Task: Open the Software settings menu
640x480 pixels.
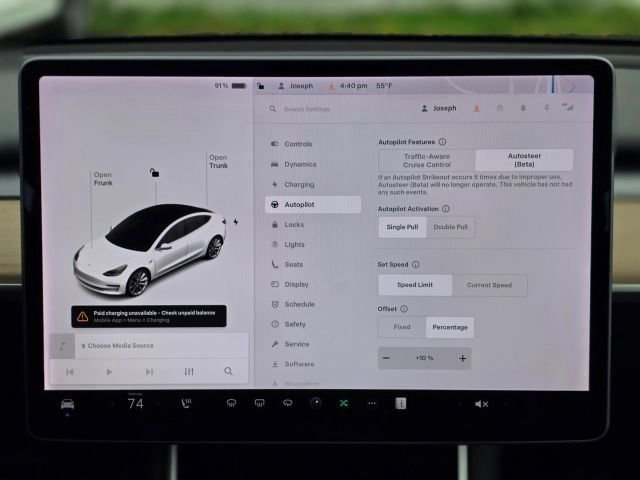Action: tap(313, 364)
